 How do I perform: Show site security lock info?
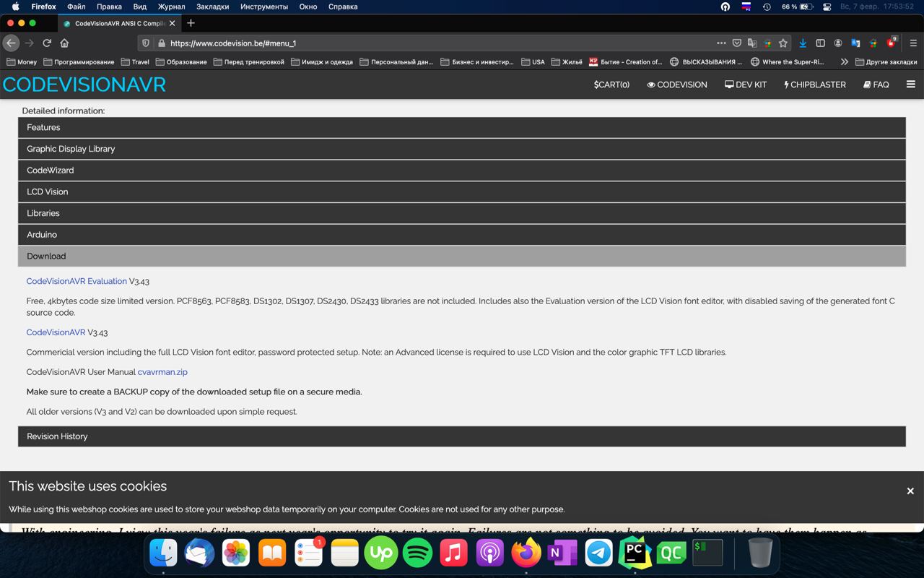(x=161, y=43)
